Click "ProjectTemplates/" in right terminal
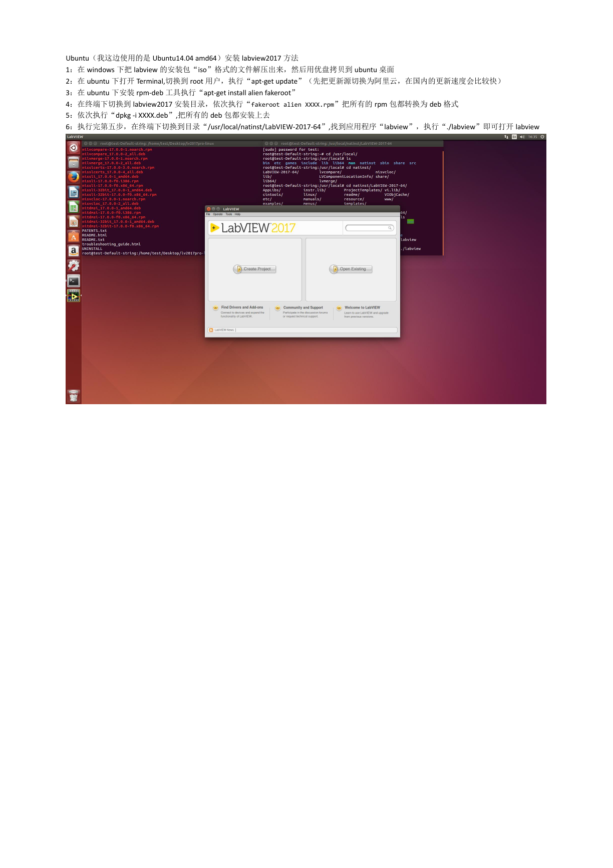The width and height of the screenshot is (613, 868). (x=363, y=190)
